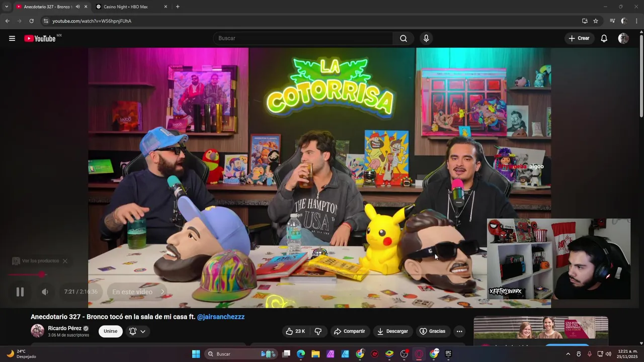Open YouTube notifications bell
Screen dimensions: 644x362
pos(604,38)
